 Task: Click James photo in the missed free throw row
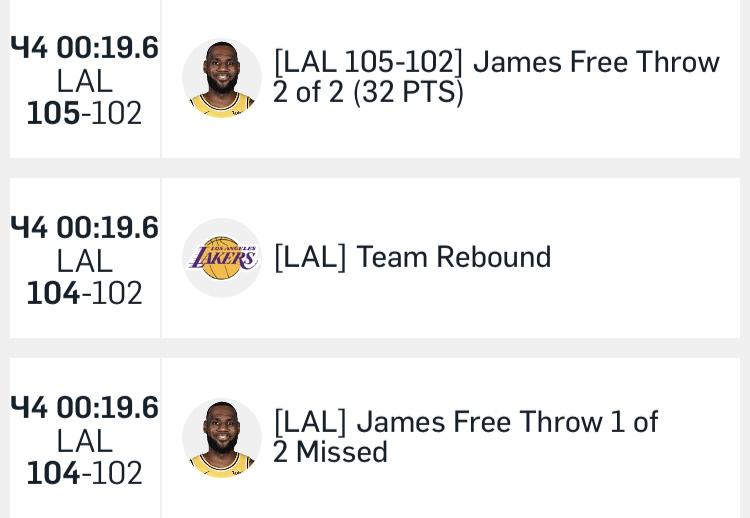[222, 438]
